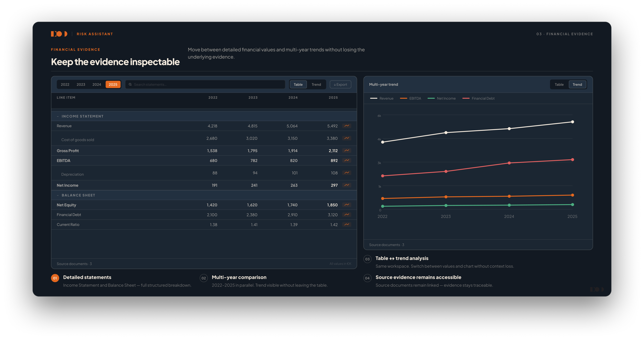Image resolution: width=644 pixels, height=340 pixels.
Task: Click the 04 step badge for source evidence
Action: [x=367, y=278]
